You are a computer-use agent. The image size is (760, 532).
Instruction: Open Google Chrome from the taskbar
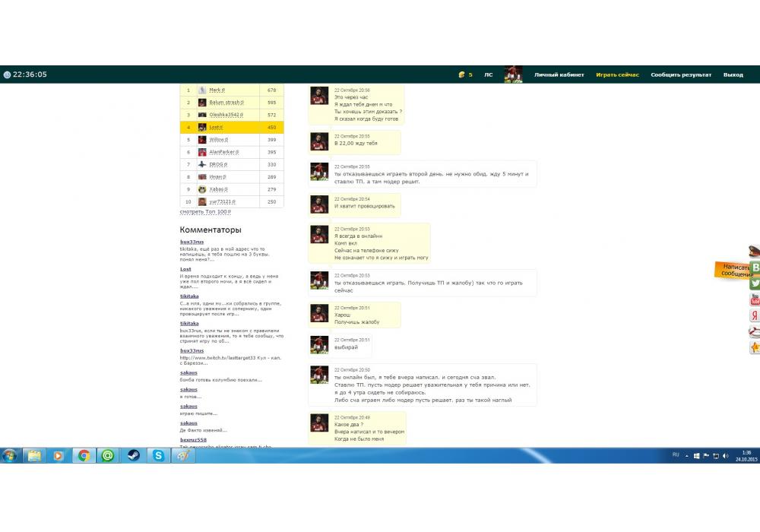pos(84,455)
